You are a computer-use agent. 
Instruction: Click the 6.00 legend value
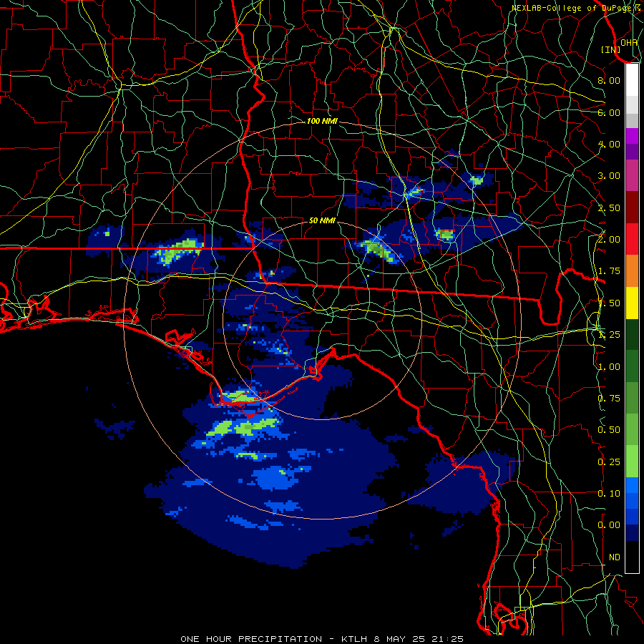pos(609,112)
